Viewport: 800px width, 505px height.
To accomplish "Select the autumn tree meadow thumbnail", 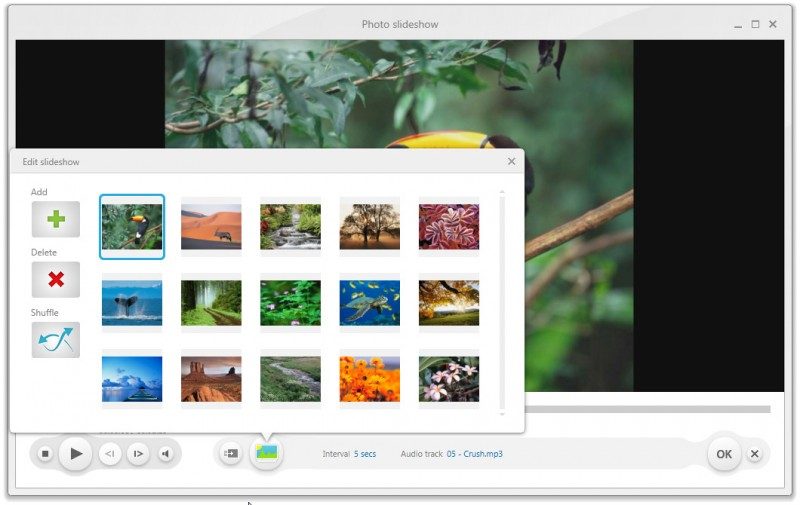I will 449,302.
